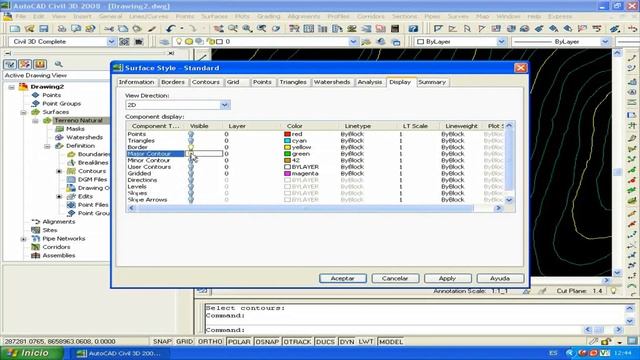Image resolution: width=640 pixels, height=360 pixels.
Task: Click the Apply button
Action: point(447,278)
